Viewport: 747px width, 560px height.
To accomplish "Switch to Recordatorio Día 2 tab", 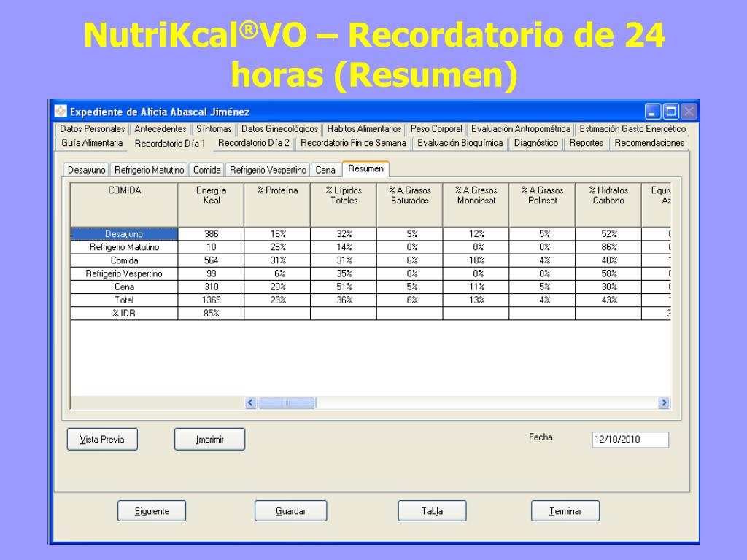I will [x=253, y=143].
